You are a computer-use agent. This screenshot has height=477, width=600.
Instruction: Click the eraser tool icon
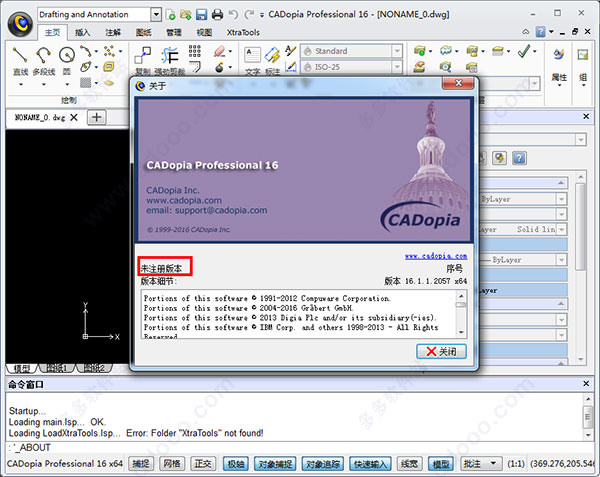(219, 51)
